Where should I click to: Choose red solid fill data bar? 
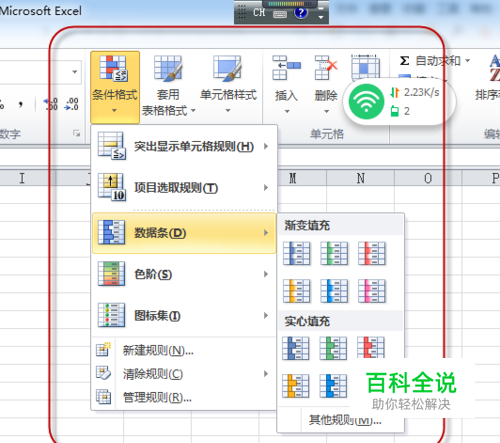[x=371, y=347]
